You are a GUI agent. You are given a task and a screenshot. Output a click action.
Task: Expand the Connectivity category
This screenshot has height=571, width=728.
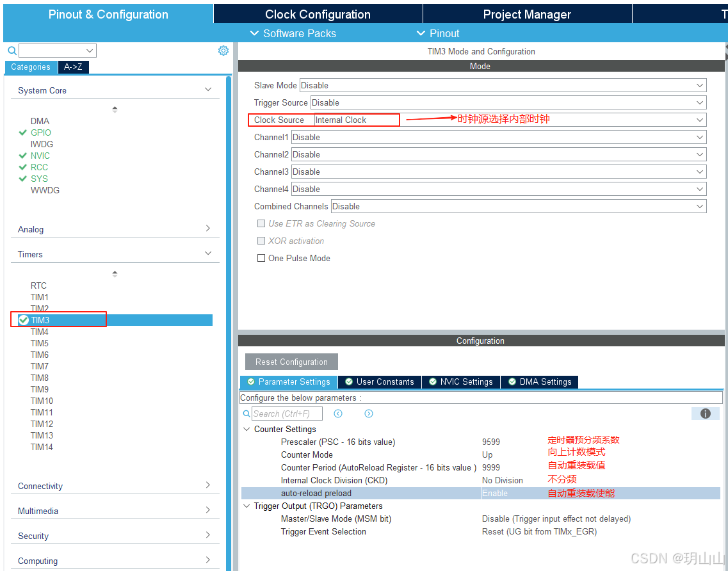coord(208,485)
